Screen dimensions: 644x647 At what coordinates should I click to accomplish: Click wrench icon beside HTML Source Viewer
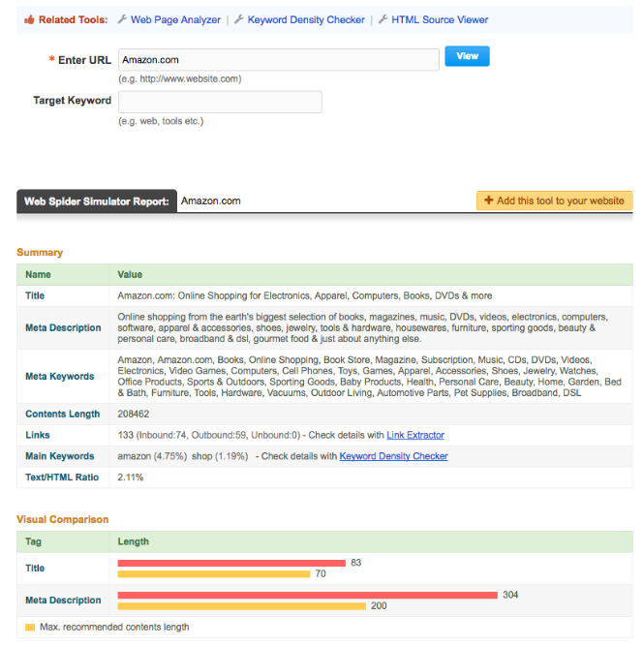click(x=383, y=19)
